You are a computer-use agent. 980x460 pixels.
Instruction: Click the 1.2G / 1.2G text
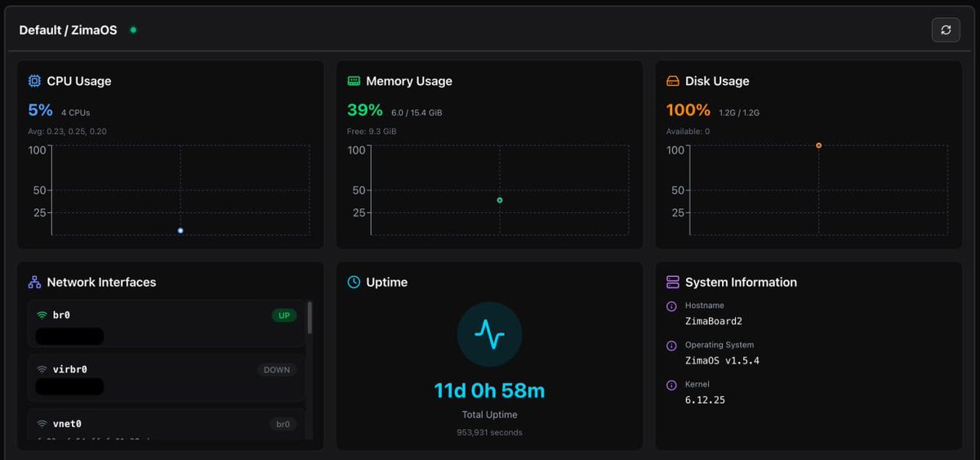click(x=739, y=113)
